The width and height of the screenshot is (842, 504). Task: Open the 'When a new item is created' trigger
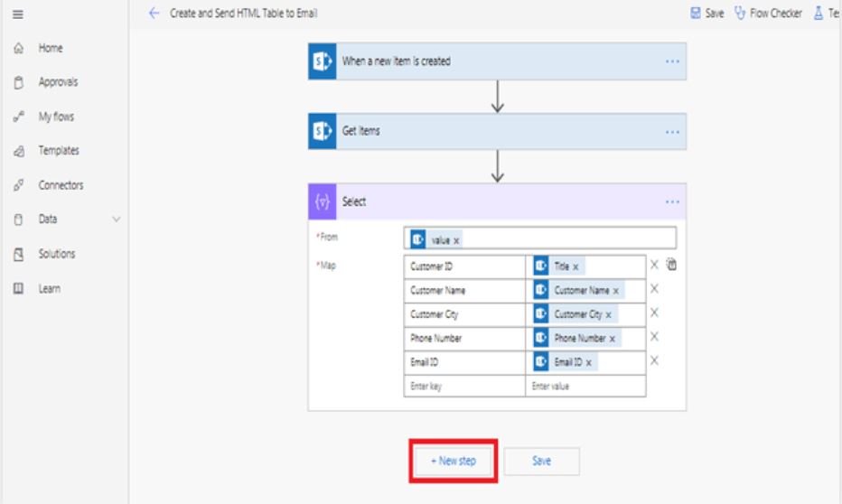497,61
